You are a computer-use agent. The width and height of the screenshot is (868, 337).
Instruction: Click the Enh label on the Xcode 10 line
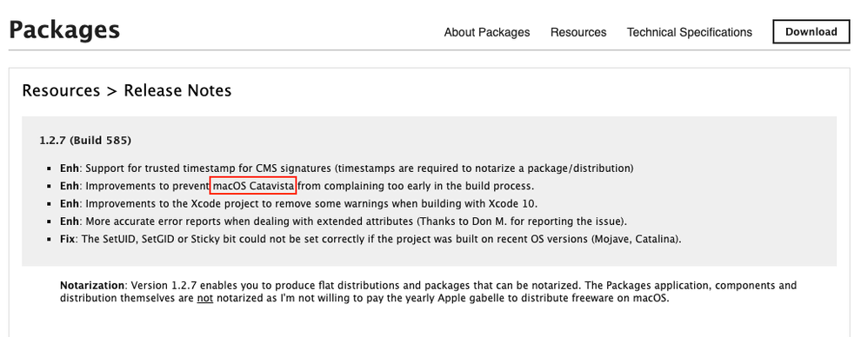tap(70, 203)
